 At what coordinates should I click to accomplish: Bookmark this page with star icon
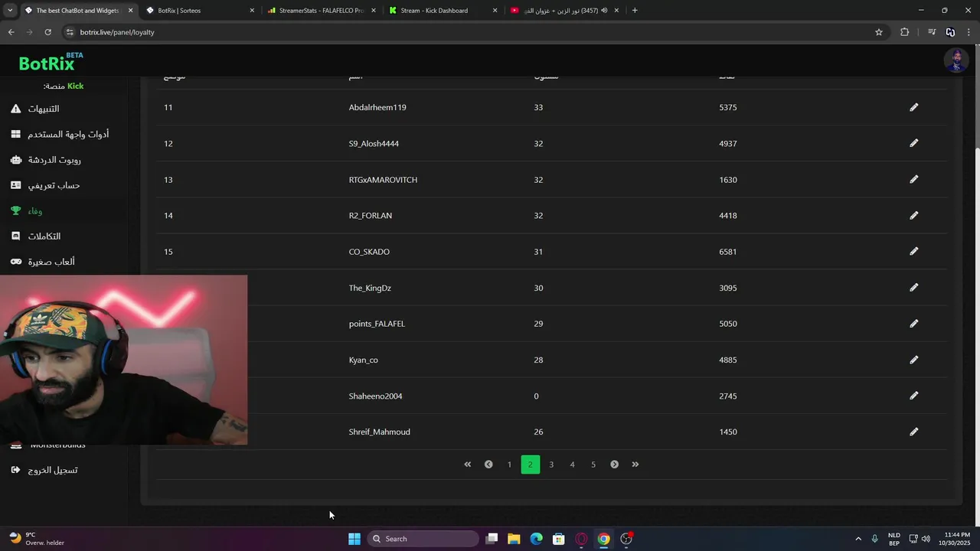879,32
